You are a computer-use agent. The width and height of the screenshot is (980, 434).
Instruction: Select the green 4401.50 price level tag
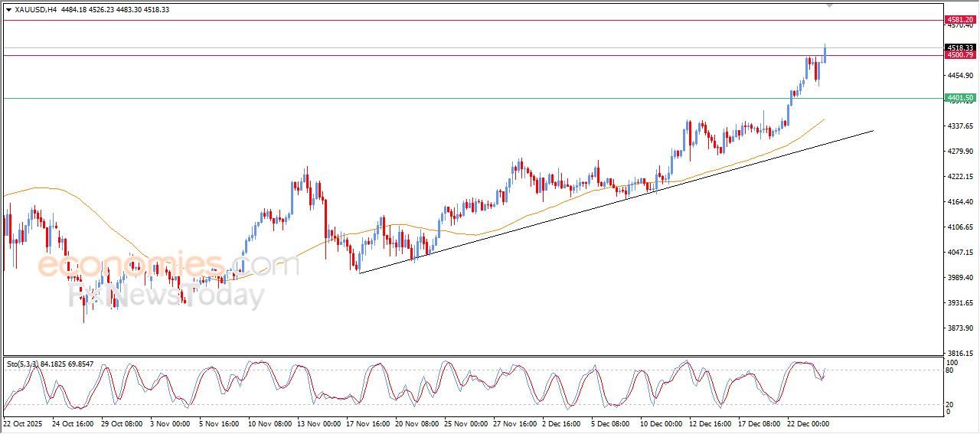(959, 98)
